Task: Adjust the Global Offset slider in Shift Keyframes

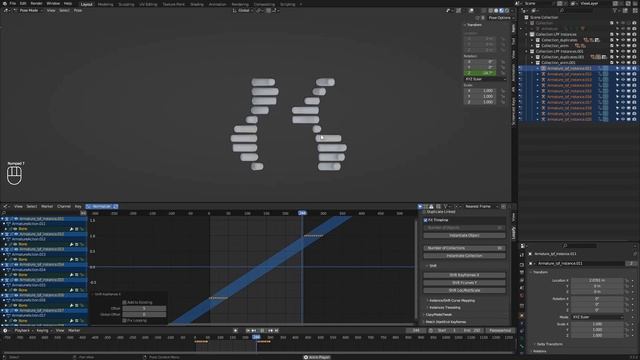Action: [144, 315]
